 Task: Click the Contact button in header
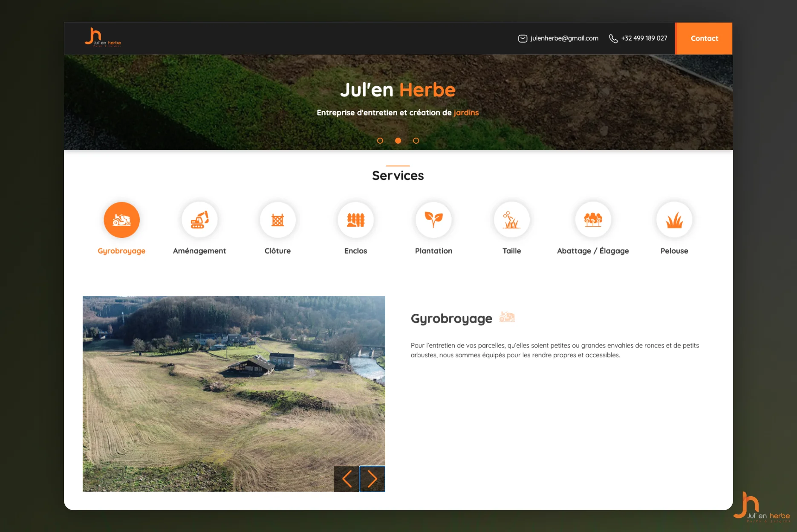[704, 38]
